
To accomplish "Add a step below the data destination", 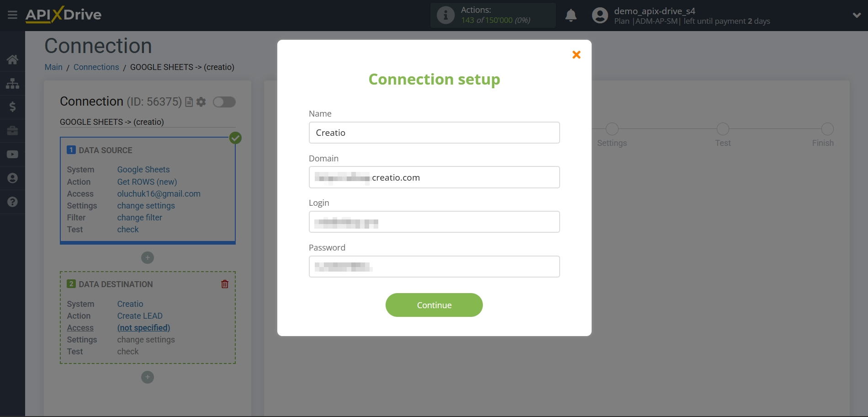I will pyautogui.click(x=147, y=377).
